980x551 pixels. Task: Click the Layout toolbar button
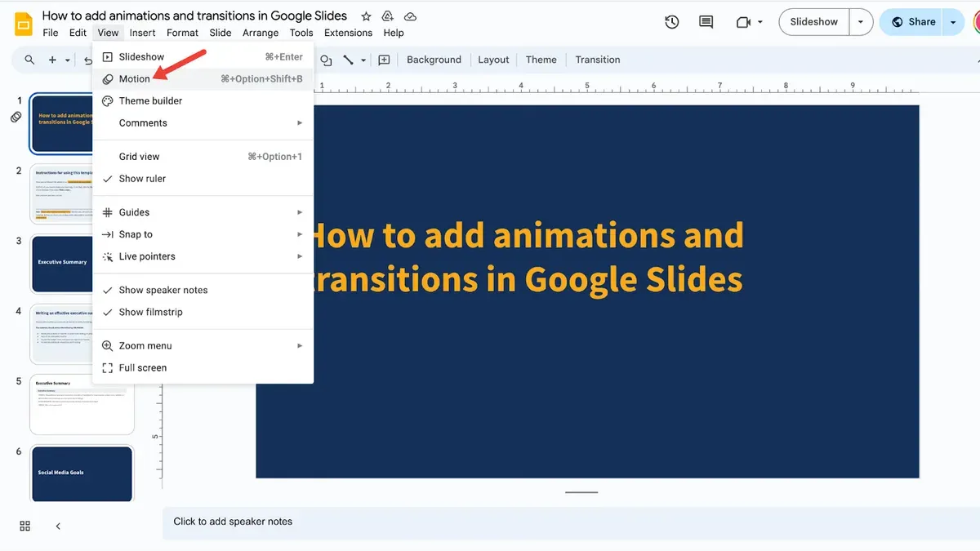click(x=493, y=60)
